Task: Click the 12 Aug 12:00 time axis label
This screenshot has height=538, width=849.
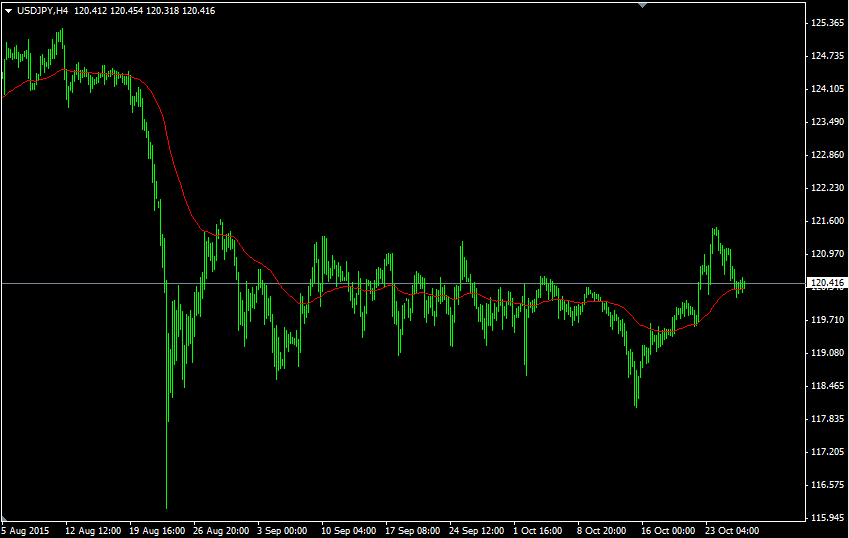Action: 93,531
